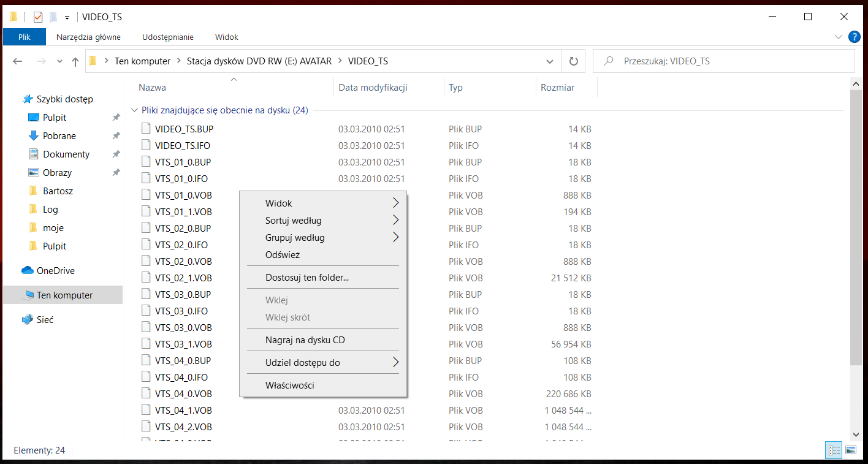Open the address bar history dropdown
Screen dimensions: 868x467
550,61
